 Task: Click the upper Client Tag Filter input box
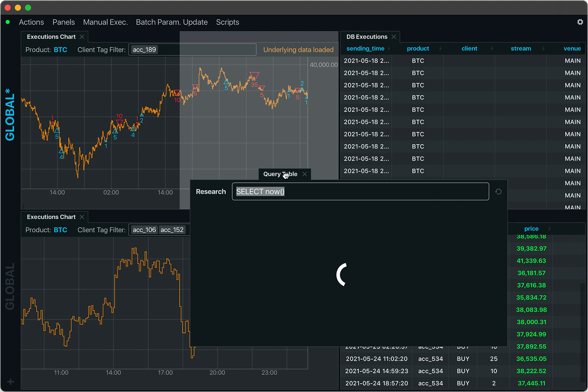coord(192,50)
